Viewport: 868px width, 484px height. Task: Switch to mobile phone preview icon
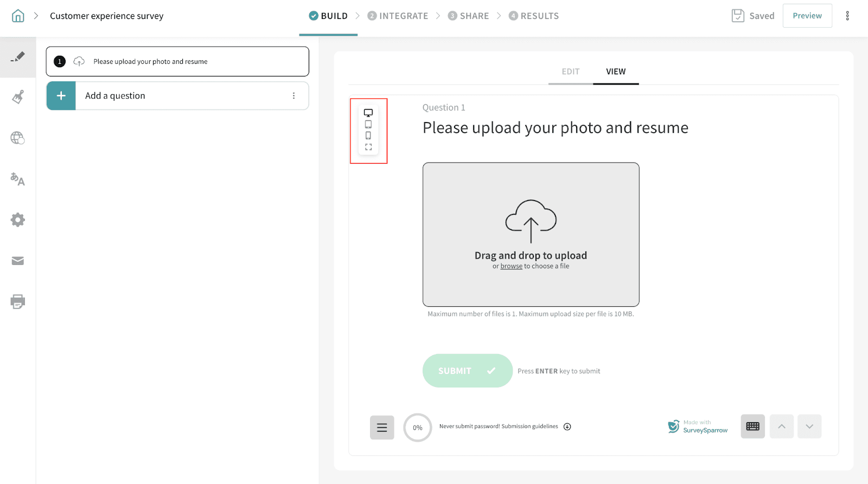point(368,135)
